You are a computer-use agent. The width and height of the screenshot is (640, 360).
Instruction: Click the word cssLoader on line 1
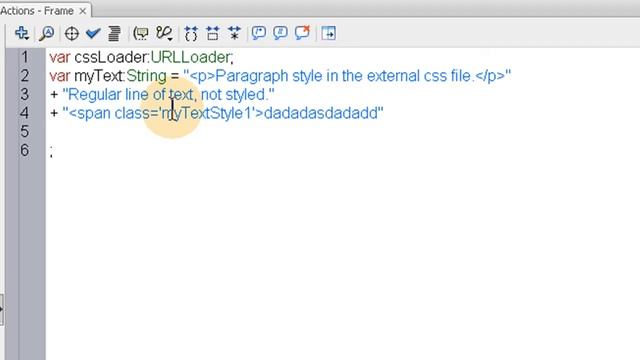111,57
